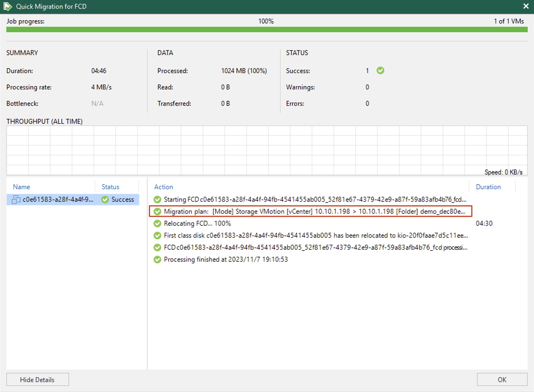
Task: Close the Quick Migration for FCD window
Action: (x=526, y=6)
